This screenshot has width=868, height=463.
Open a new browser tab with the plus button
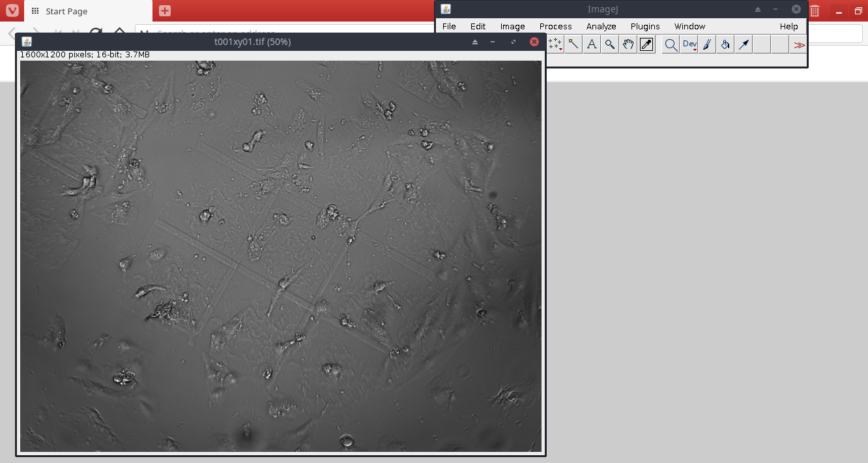(164, 10)
